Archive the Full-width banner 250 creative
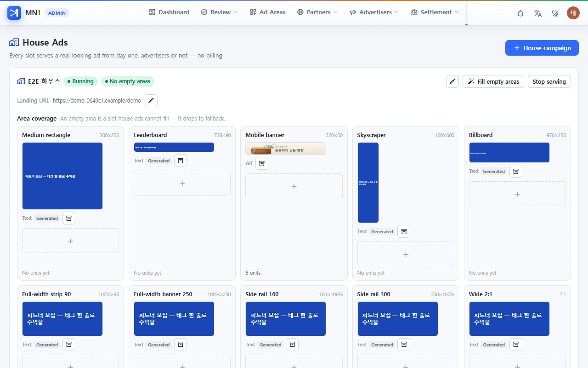588x368 pixels. [181, 345]
